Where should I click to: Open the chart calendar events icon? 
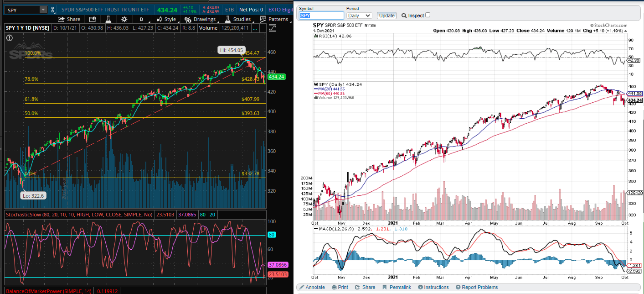pyautogui.click(x=93, y=19)
